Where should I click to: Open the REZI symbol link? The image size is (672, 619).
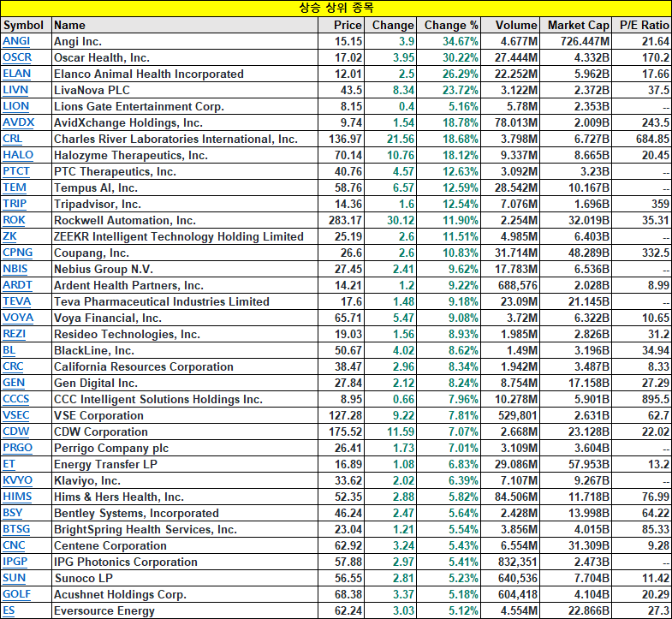click(15, 335)
